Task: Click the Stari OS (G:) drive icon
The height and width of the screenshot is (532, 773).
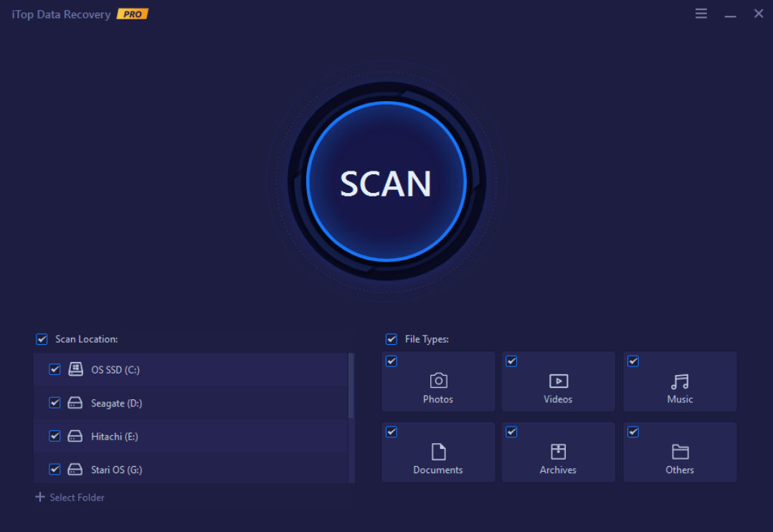Action: point(75,470)
